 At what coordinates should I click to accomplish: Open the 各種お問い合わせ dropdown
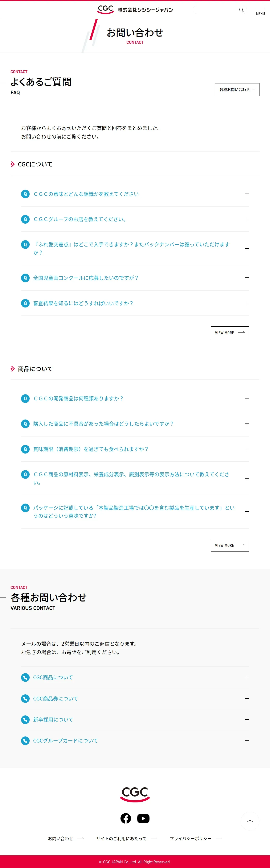point(237,90)
